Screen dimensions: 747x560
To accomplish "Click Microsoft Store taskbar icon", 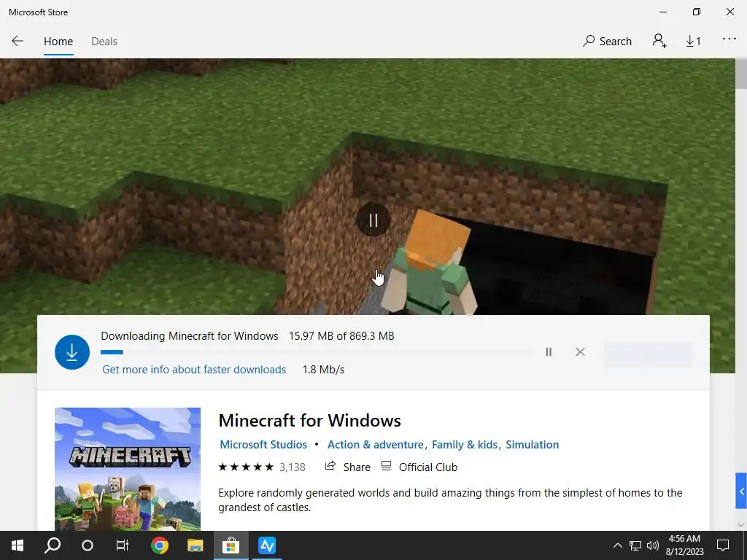I will click(x=231, y=545).
